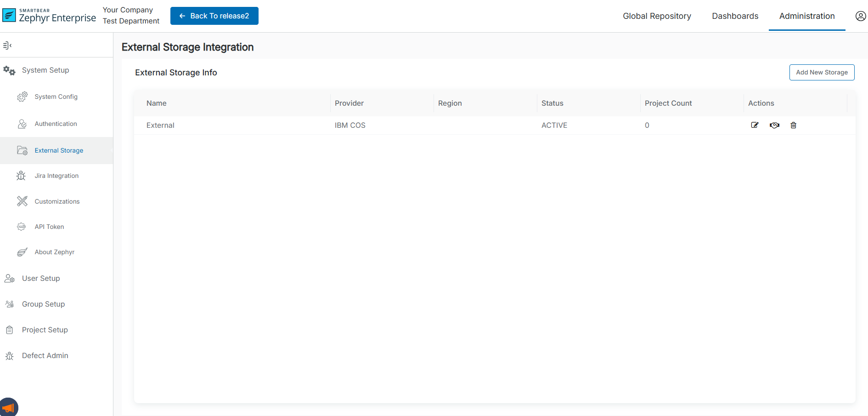Open Jira Integration settings
The image size is (868, 416).
pos(56,176)
